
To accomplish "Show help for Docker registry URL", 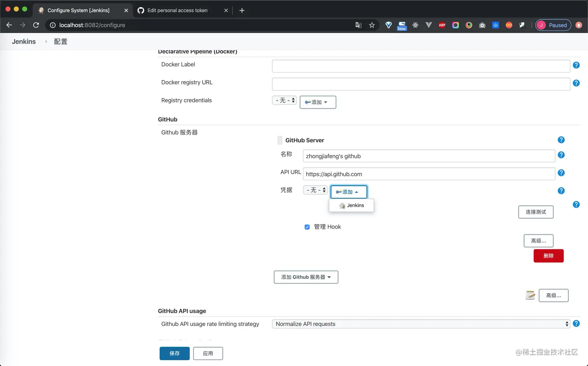I will [576, 83].
